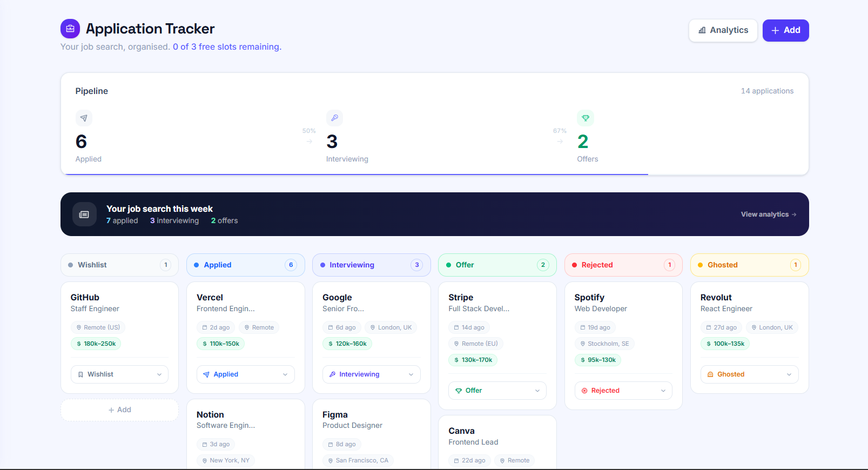
Task: Click 7 applied stat in weekly banner
Action: coord(122,221)
